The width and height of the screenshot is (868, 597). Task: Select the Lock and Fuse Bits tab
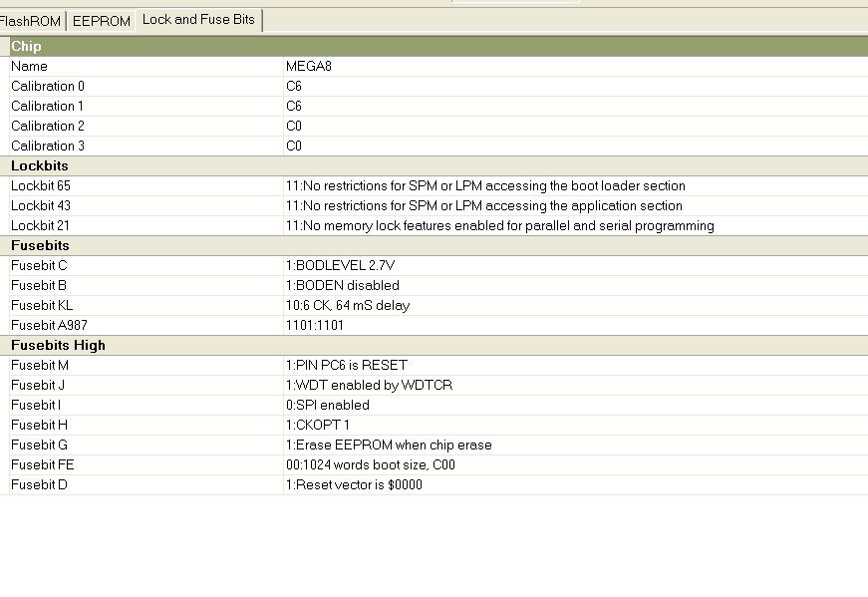pyautogui.click(x=198, y=20)
